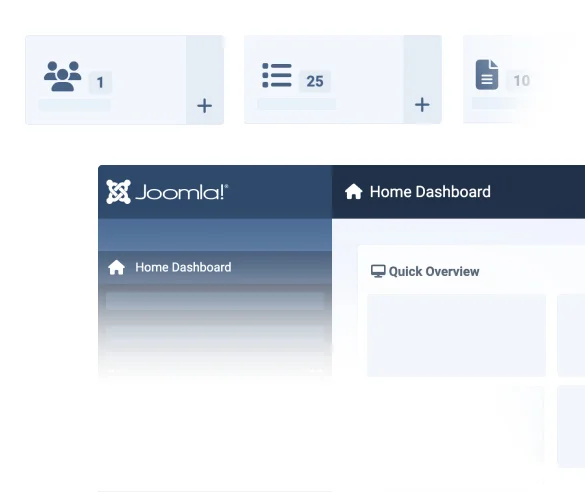Click the house icon in sidebar menu

116,267
